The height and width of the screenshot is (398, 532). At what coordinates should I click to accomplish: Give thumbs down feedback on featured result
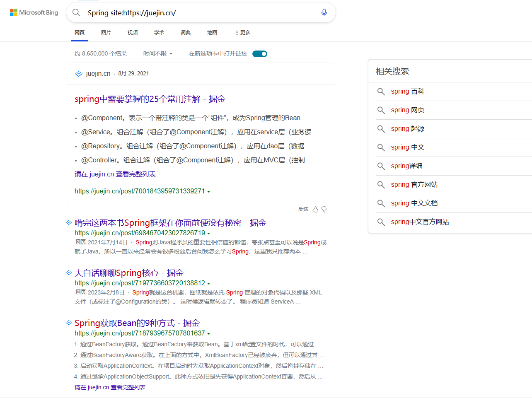click(x=324, y=210)
